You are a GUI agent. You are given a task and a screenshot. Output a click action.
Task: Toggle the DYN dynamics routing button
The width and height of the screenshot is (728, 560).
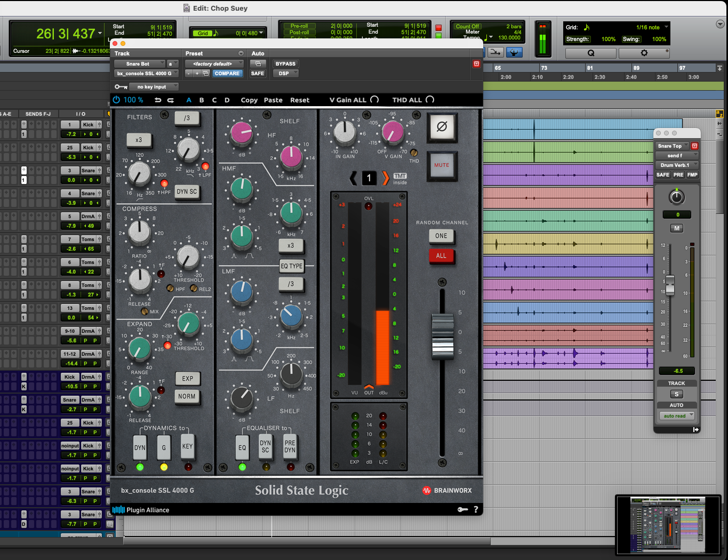(x=140, y=447)
